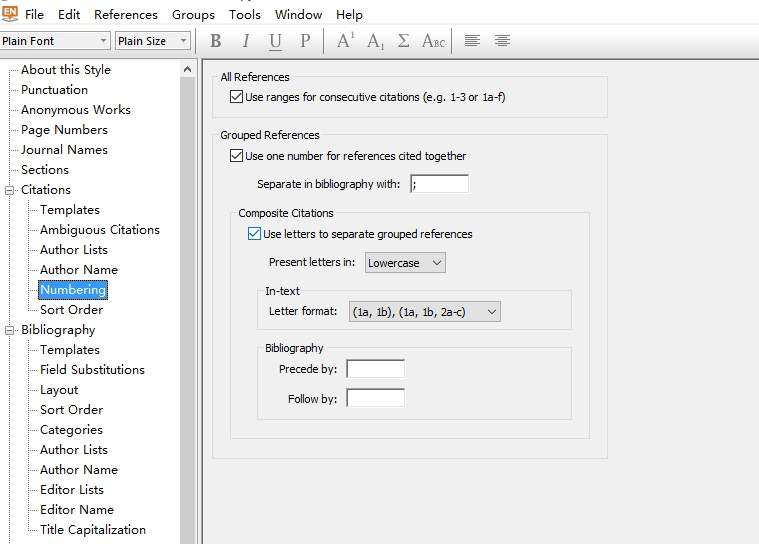
Task: Select About this Style in the tree
Action: click(x=66, y=70)
